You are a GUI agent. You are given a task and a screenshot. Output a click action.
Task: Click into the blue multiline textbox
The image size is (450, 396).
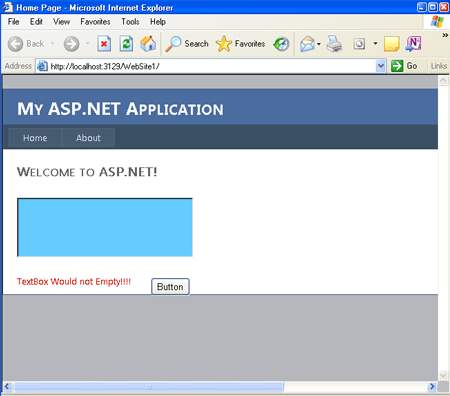[105, 227]
